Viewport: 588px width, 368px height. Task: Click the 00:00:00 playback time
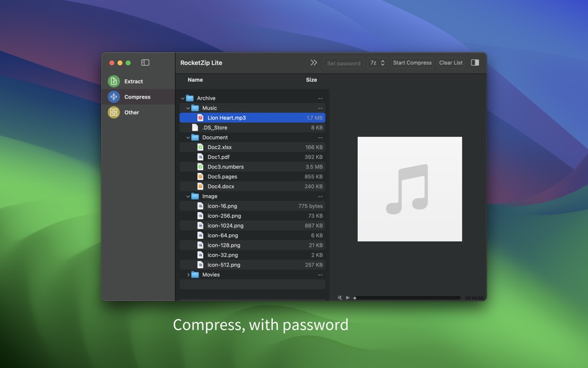pos(474,298)
